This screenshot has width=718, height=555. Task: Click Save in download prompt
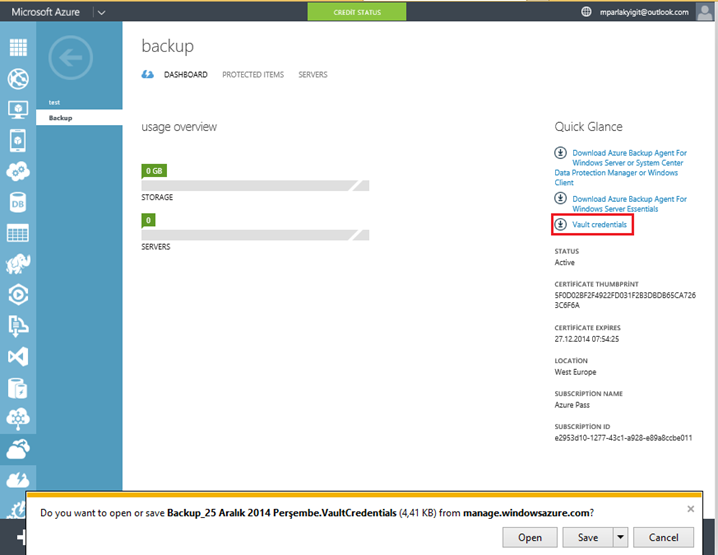tap(587, 537)
